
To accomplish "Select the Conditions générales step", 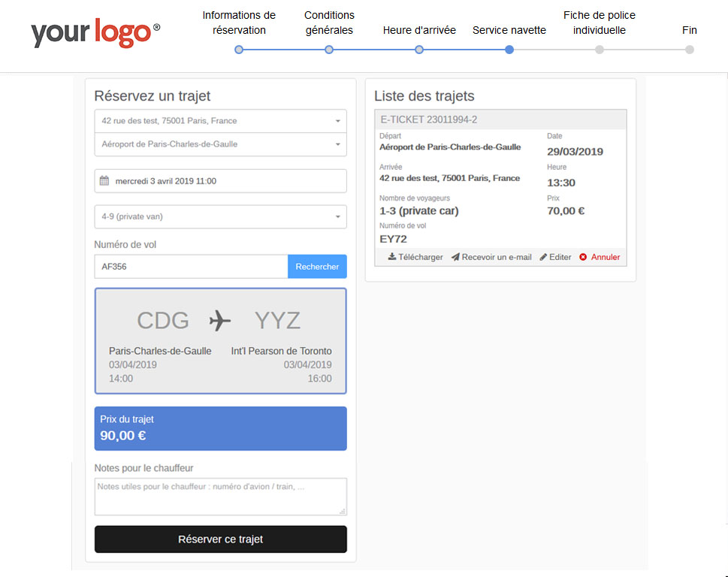I will (329, 50).
